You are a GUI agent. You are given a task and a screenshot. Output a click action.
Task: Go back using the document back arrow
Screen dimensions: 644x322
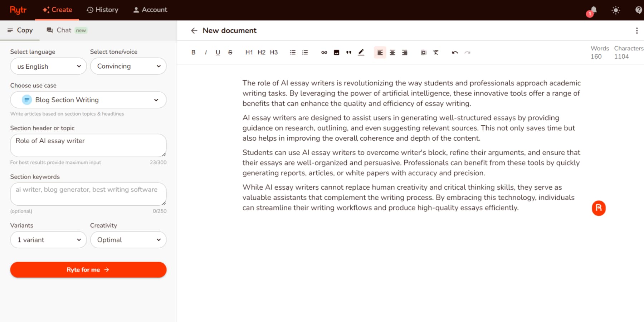click(x=194, y=31)
